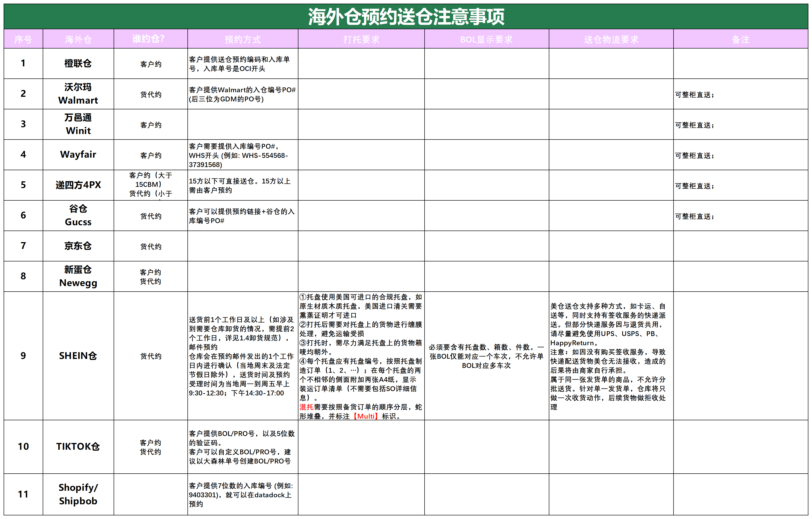This screenshot has height=519, width=812.
Task: Click the 沃尔玛 Walmart warehouse name
Action: click(x=78, y=94)
